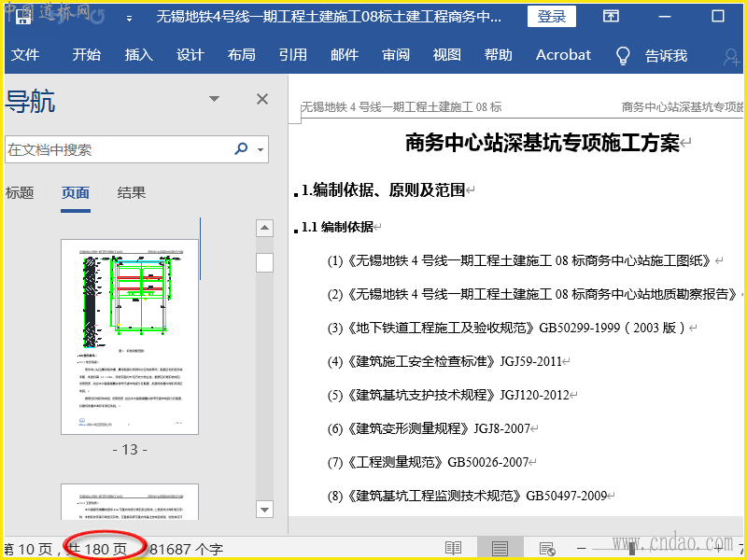Image resolution: width=747 pixels, height=560 pixels.
Task: Click the page header 无锡地铁 4 号线一期工程土建施工 08 标
Action: tap(402, 106)
